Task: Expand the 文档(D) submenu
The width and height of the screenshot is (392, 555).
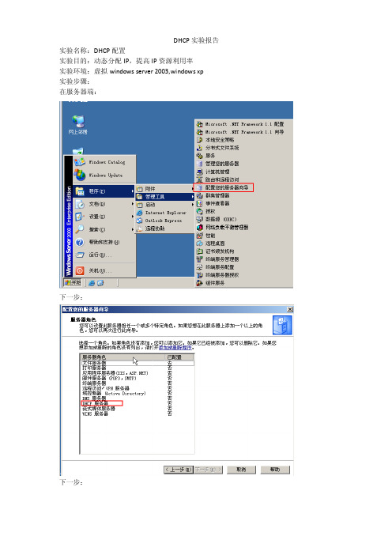Action: pyautogui.click(x=104, y=204)
